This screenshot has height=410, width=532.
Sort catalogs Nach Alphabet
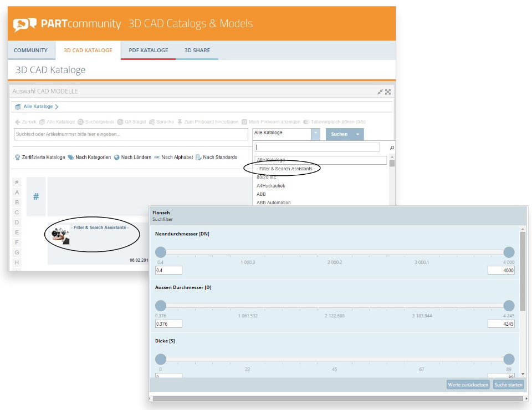click(x=173, y=157)
